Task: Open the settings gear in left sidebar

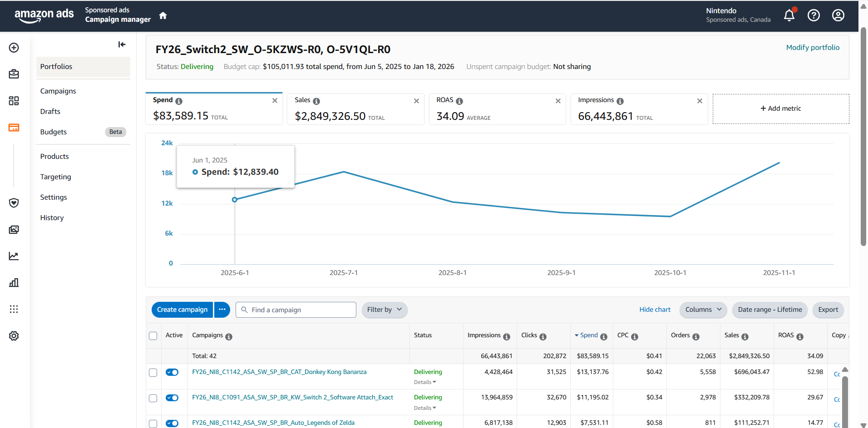Action: [x=14, y=336]
